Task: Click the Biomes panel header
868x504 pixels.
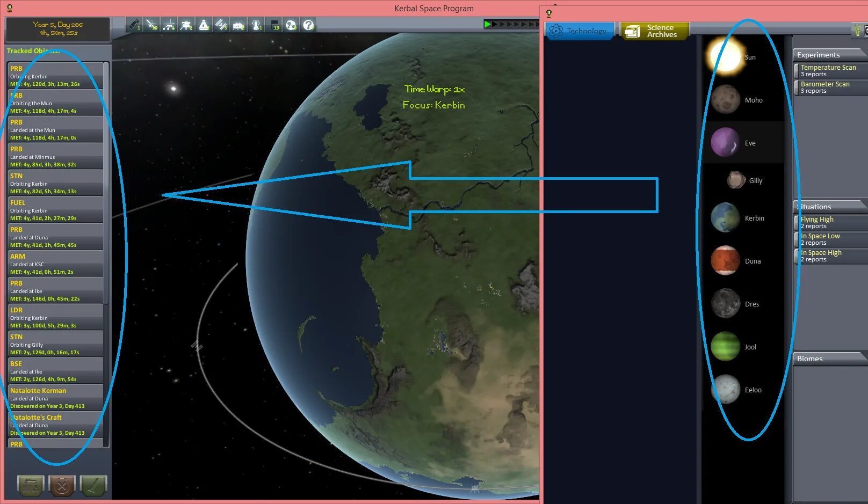Action: pyautogui.click(x=830, y=359)
